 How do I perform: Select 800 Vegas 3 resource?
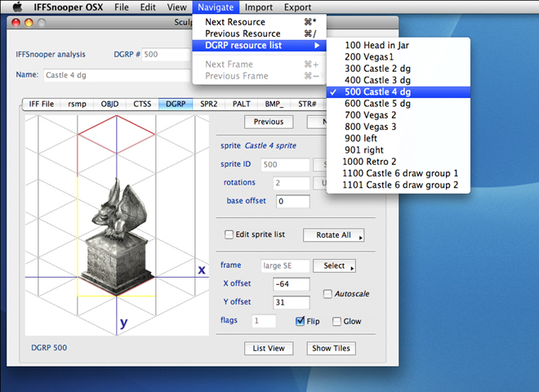click(399, 127)
